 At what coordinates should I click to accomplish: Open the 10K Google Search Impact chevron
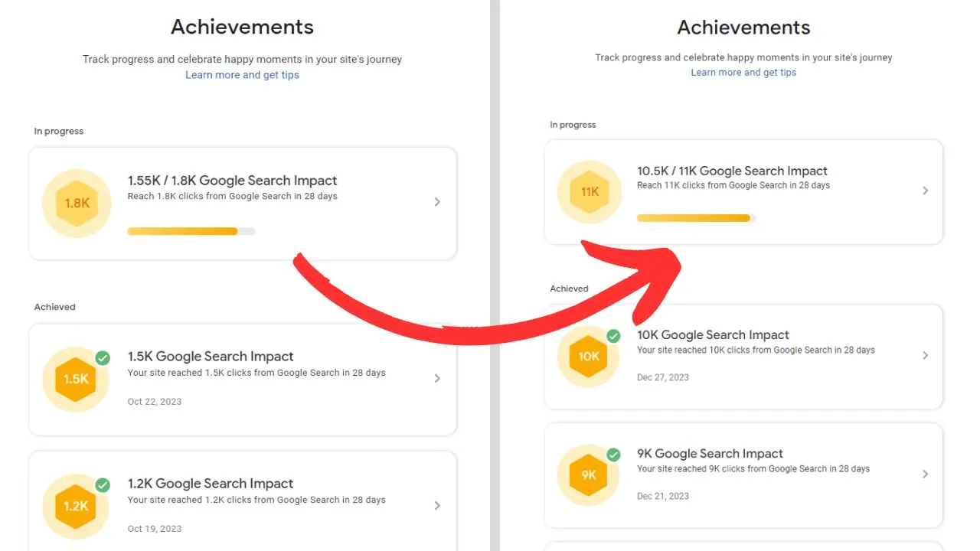pos(925,355)
